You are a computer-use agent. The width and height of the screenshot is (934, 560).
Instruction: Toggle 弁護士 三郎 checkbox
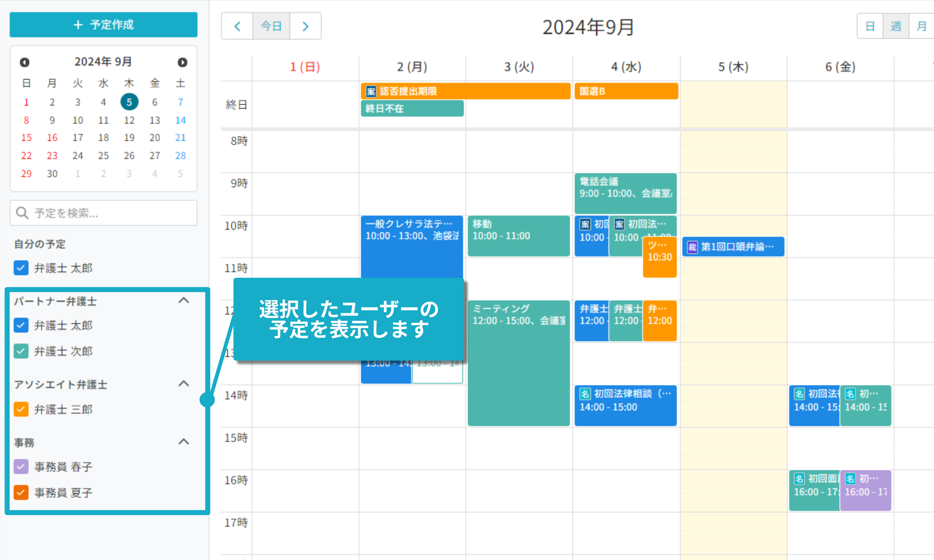pyautogui.click(x=21, y=409)
